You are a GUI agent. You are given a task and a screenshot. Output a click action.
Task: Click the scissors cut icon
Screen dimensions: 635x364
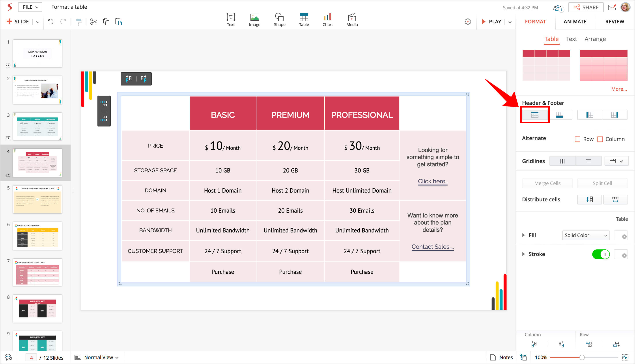(93, 22)
